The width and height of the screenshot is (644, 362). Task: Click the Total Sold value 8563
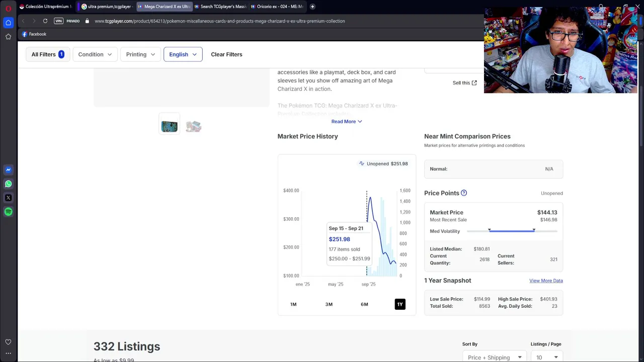click(x=485, y=306)
